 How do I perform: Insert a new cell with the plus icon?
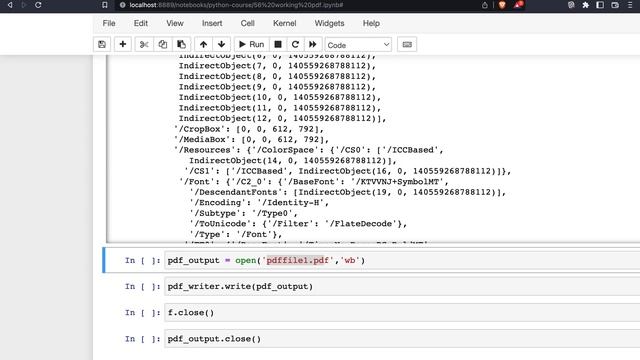pyautogui.click(x=122, y=44)
